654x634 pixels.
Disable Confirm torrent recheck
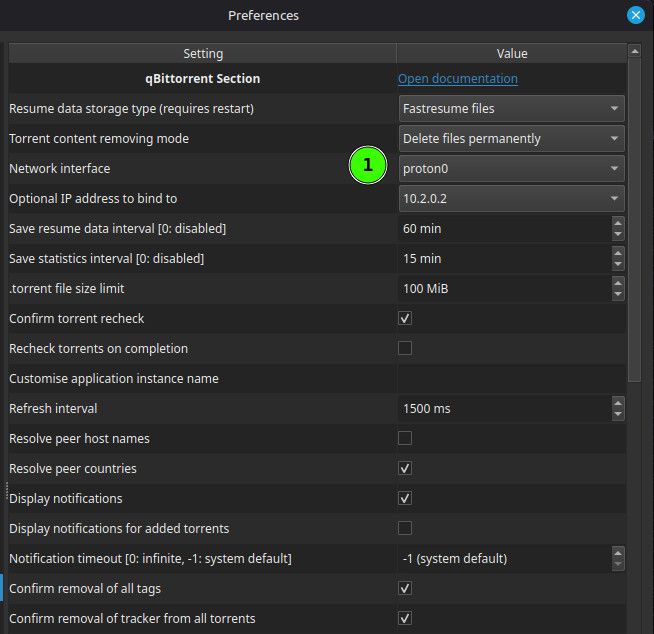click(405, 318)
